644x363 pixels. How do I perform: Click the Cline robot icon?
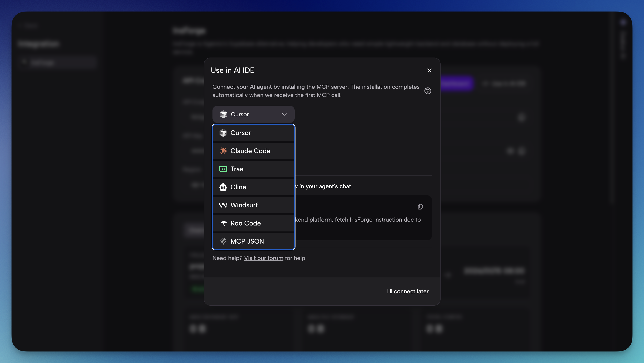[x=223, y=187]
